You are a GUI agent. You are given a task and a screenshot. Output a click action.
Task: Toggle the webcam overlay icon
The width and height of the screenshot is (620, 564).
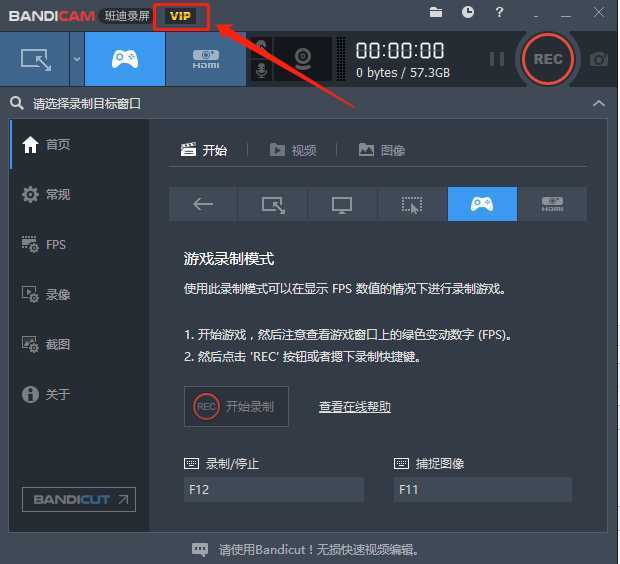point(302,59)
